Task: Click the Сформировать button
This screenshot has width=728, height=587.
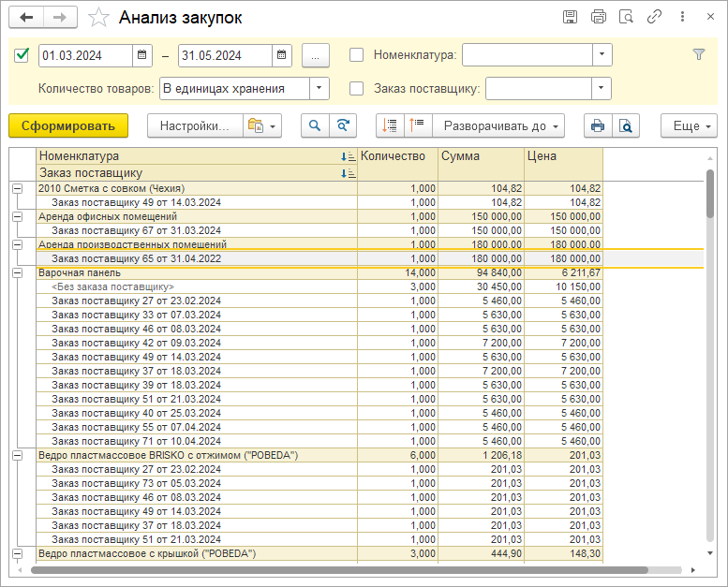Action: (x=68, y=125)
